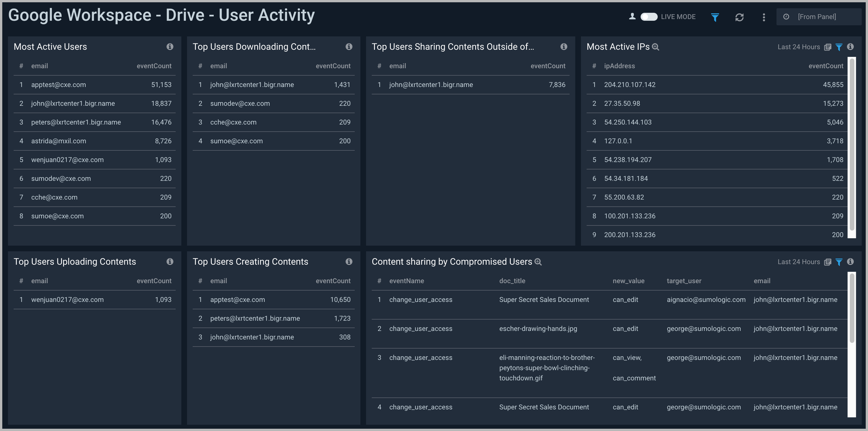Open the dashboard-level filter funnel
This screenshot has width=868, height=431.
(715, 17)
